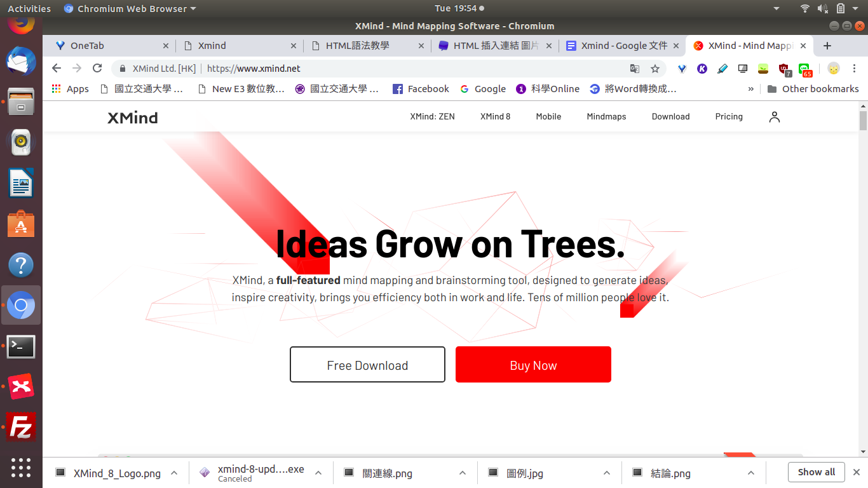Screen dimensions: 868x488
Task: Close the downloads bar
Action: [857, 472]
